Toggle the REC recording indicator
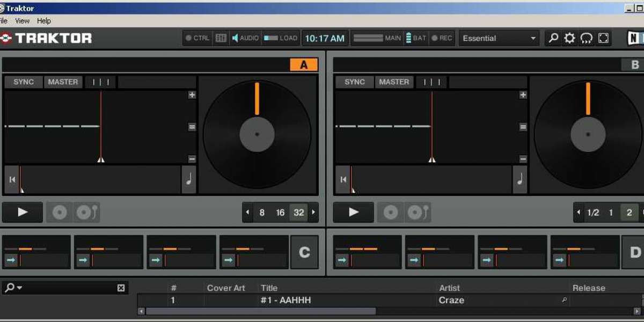644x322 pixels. coord(442,38)
